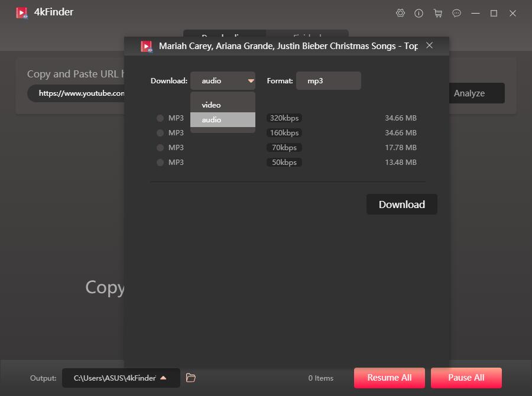Select the MP3 320kbps radio button
This screenshot has width=532, height=396.
point(160,118)
